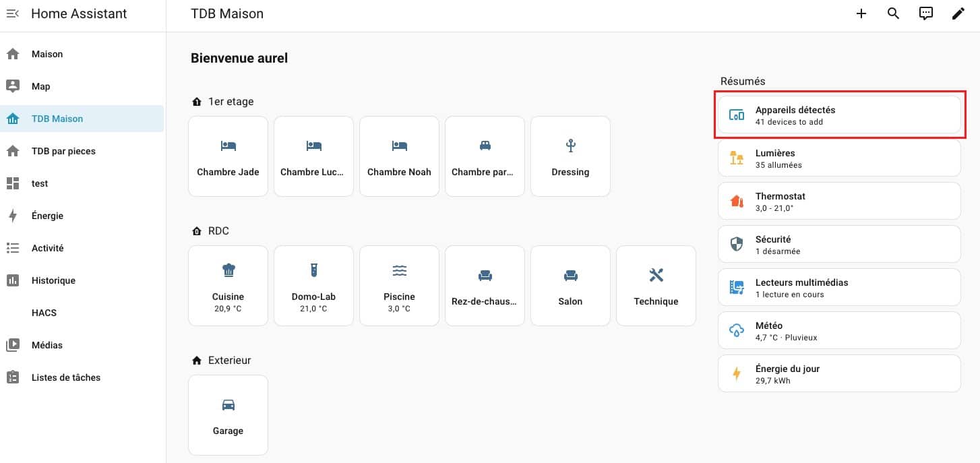Image resolution: width=980 pixels, height=463 pixels.
Task: Open the assistant chat icon
Action: [x=926, y=13]
